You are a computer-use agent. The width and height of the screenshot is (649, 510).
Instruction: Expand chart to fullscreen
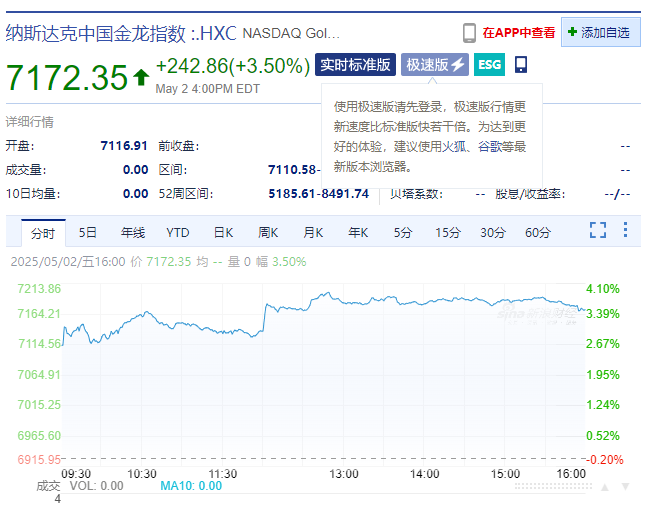[x=598, y=230]
